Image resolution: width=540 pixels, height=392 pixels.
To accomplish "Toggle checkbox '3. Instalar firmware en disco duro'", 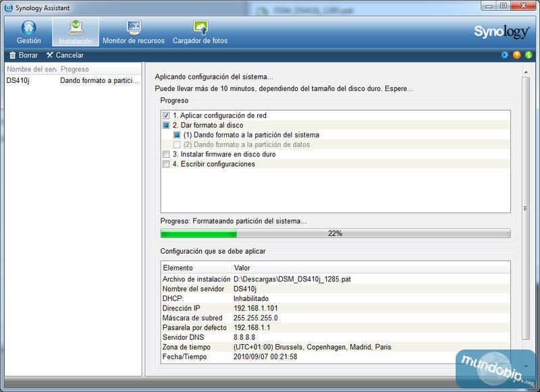I will 166,155.
